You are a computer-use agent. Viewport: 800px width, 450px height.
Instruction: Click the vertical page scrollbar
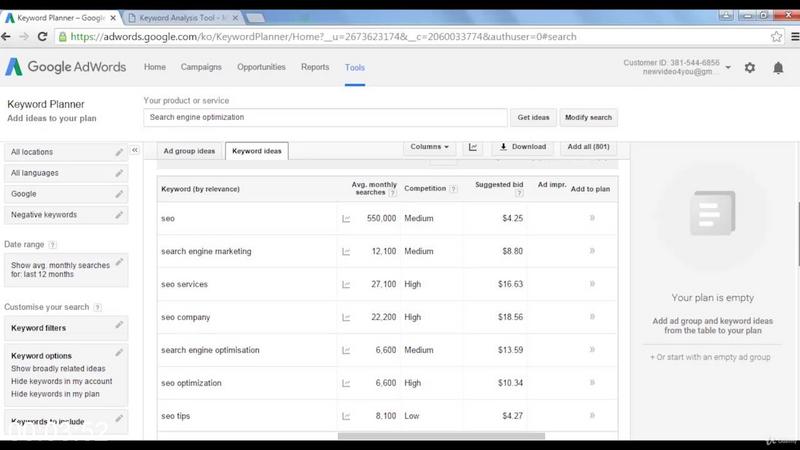pyautogui.click(x=798, y=235)
